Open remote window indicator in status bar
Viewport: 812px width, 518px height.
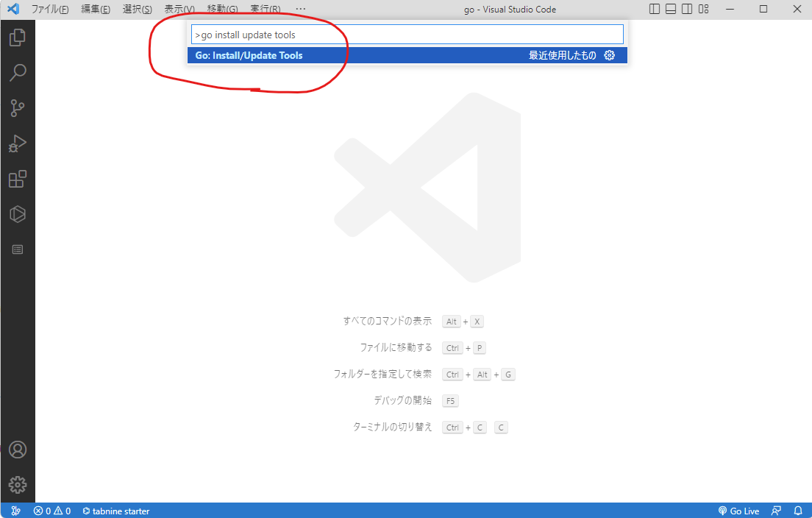pos(15,511)
